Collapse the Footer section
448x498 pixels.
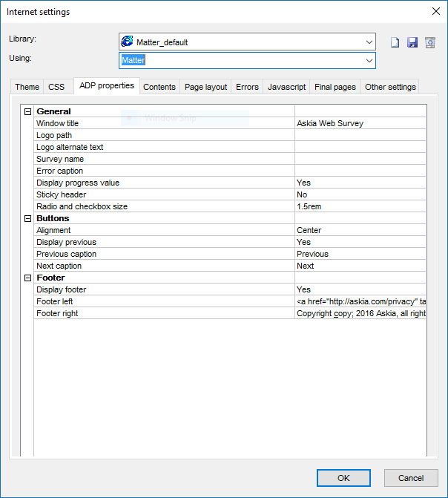(28, 278)
